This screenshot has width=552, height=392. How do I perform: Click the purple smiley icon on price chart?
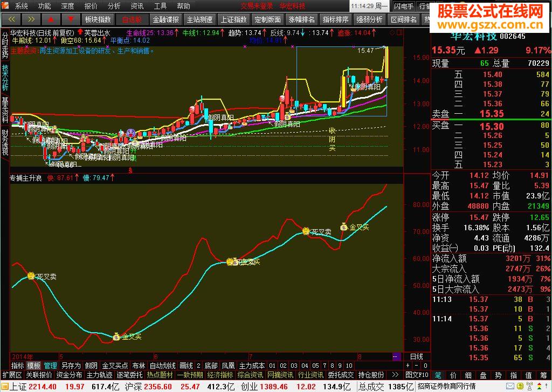tap(130, 133)
